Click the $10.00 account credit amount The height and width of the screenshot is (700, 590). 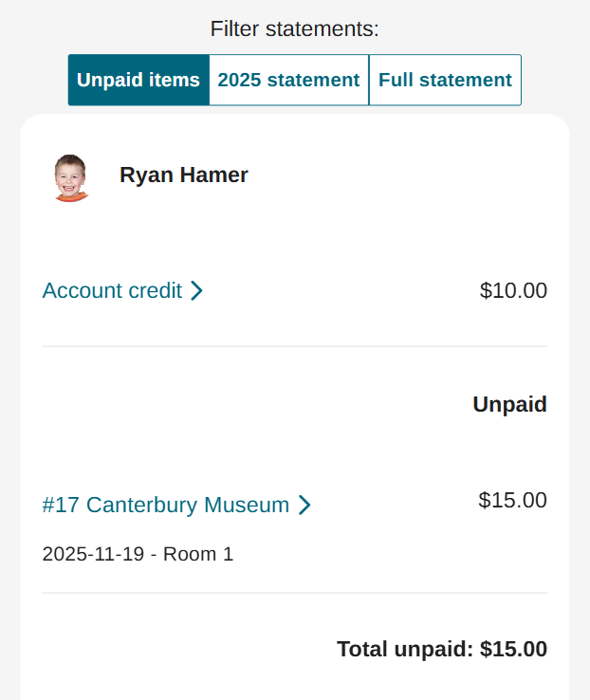coord(513,290)
